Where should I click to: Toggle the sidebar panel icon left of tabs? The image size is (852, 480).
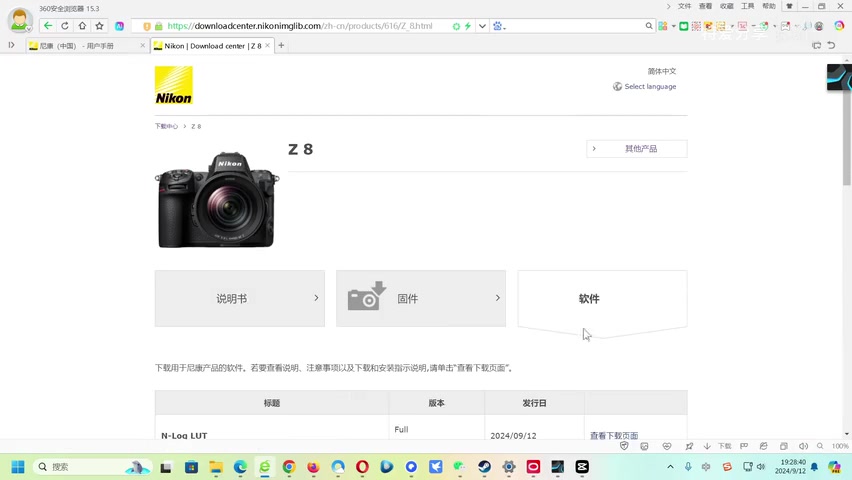point(11,45)
